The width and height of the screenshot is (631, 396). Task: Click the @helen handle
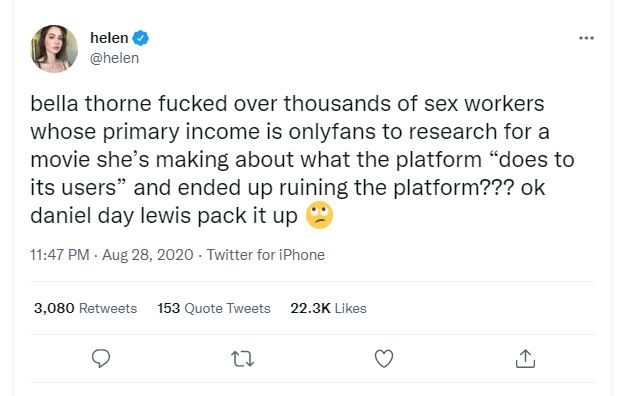click(x=115, y=58)
